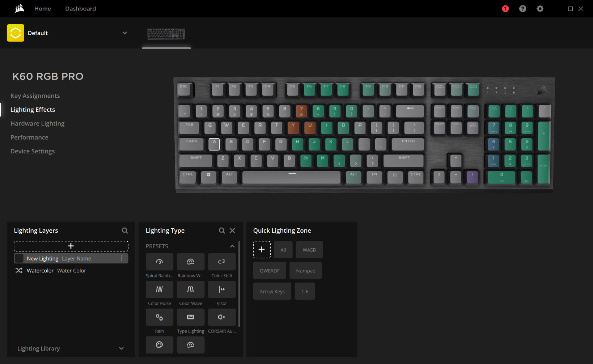Toggle the Watercolor layer shuffle icon

pos(19,271)
